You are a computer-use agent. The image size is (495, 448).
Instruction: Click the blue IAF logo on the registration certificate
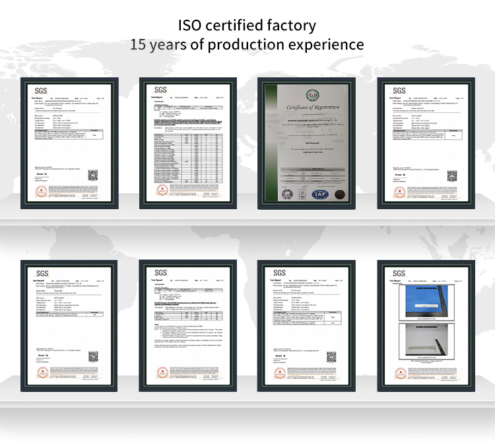point(319,194)
